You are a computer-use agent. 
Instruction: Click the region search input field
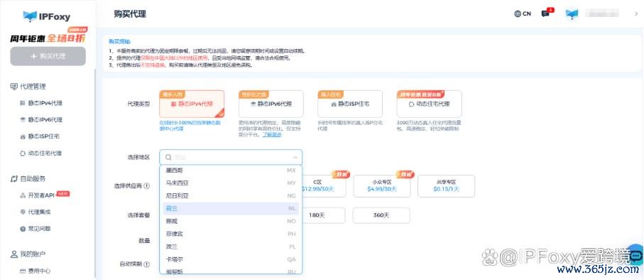[x=231, y=157]
